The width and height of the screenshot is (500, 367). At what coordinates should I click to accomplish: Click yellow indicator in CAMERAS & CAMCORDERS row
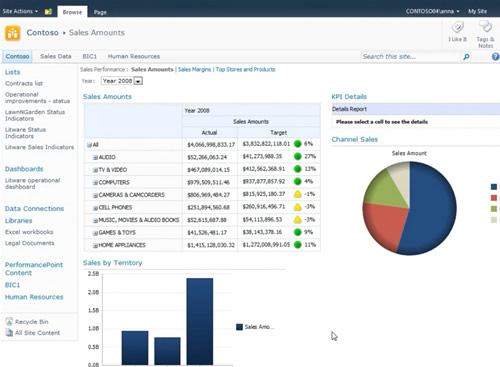[298, 194]
